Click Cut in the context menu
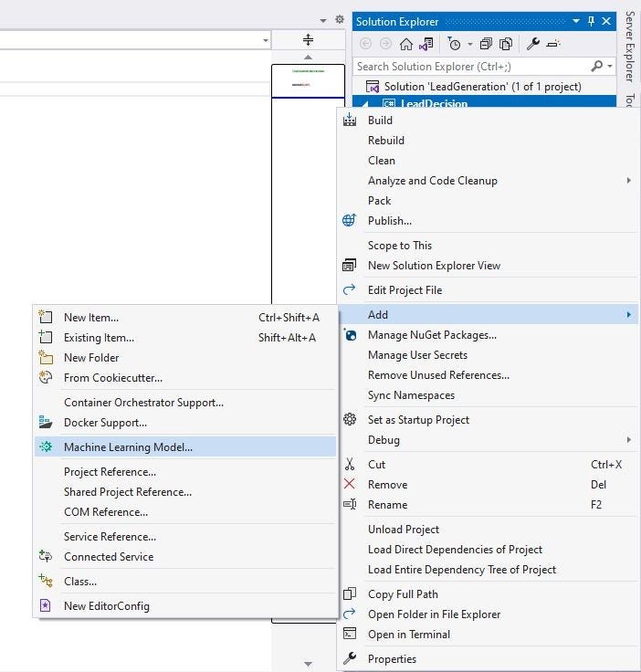The image size is (641, 672). pyautogui.click(x=488, y=465)
